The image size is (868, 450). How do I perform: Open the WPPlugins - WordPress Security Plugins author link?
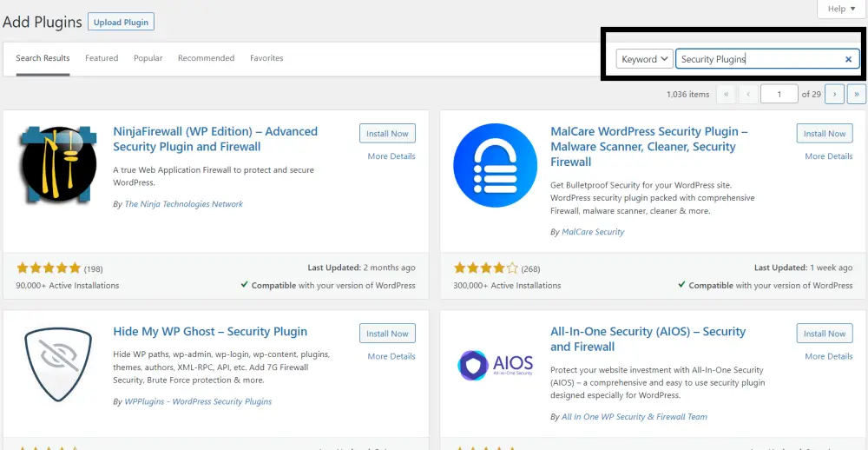tap(198, 401)
